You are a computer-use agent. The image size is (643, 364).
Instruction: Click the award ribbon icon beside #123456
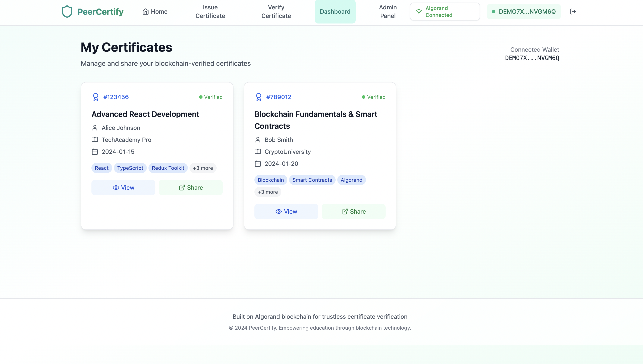point(95,97)
